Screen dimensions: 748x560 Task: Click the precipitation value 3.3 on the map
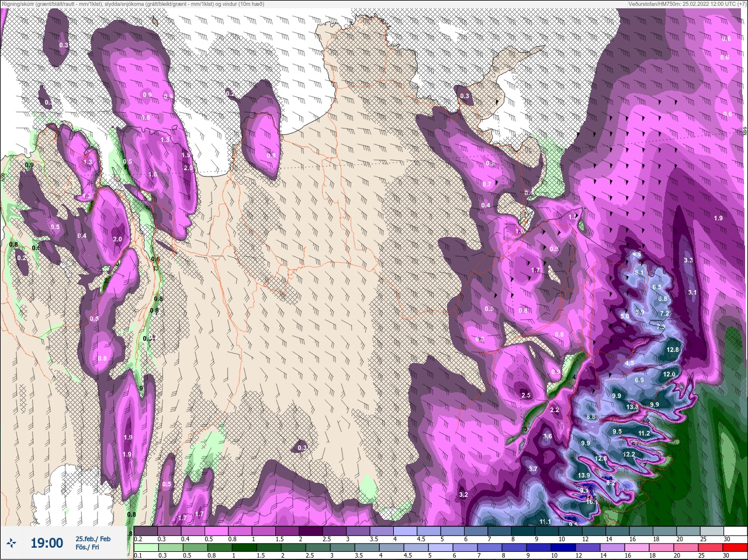688,260
